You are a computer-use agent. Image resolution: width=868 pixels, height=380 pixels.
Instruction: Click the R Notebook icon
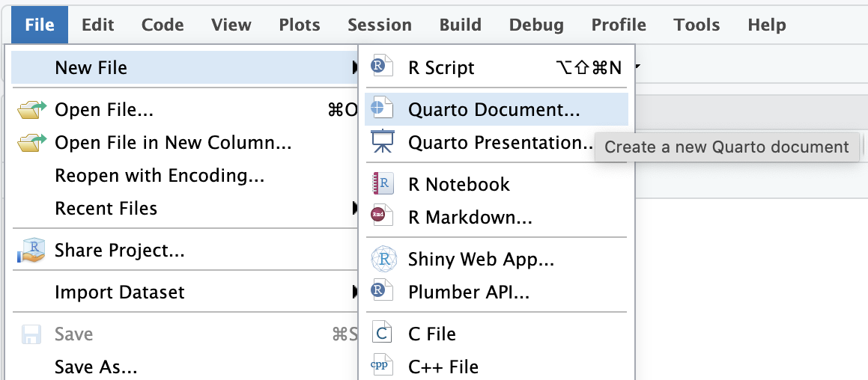click(382, 184)
